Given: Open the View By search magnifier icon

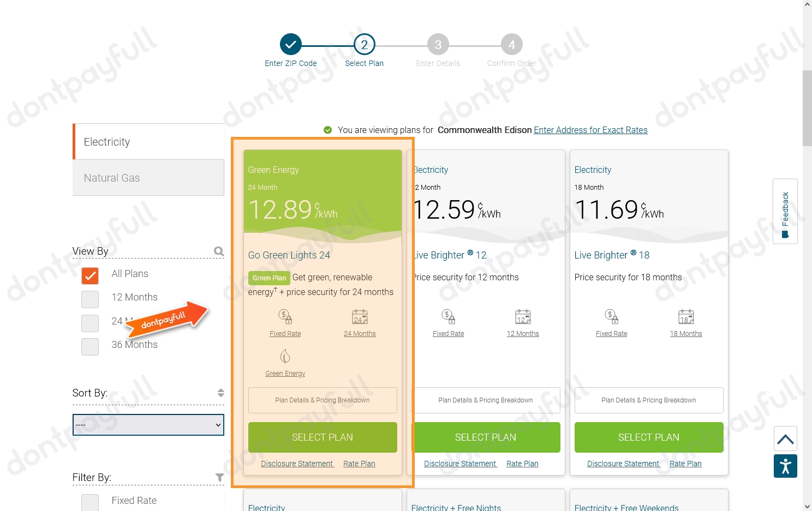Looking at the screenshot, I should [x=219, y=251].
